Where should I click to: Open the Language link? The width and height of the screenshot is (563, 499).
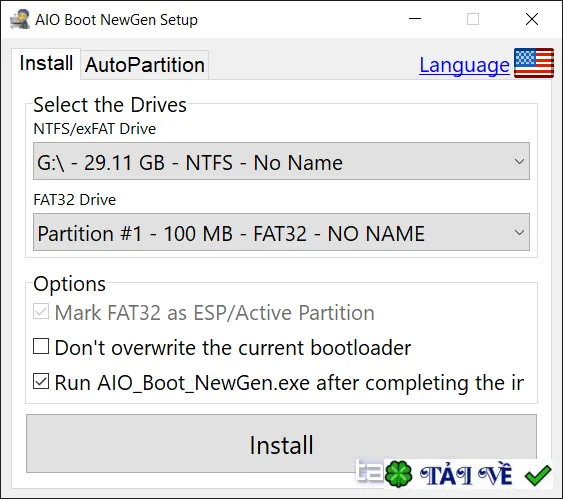pyautogui.click(x=464, y=66)
